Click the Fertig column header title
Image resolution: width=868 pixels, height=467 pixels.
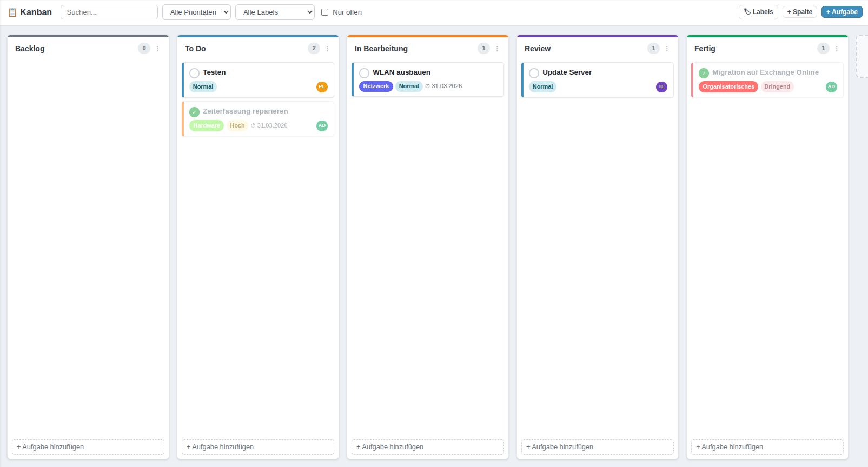pyautogui.click(x=705, y=49)
